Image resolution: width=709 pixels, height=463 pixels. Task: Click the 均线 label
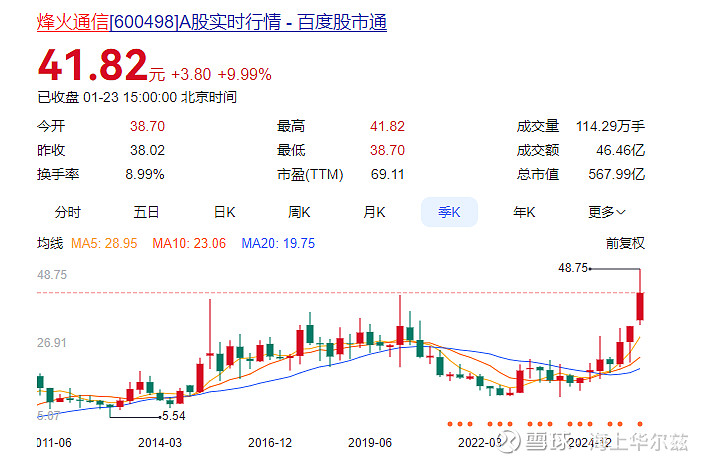(50, 243)
